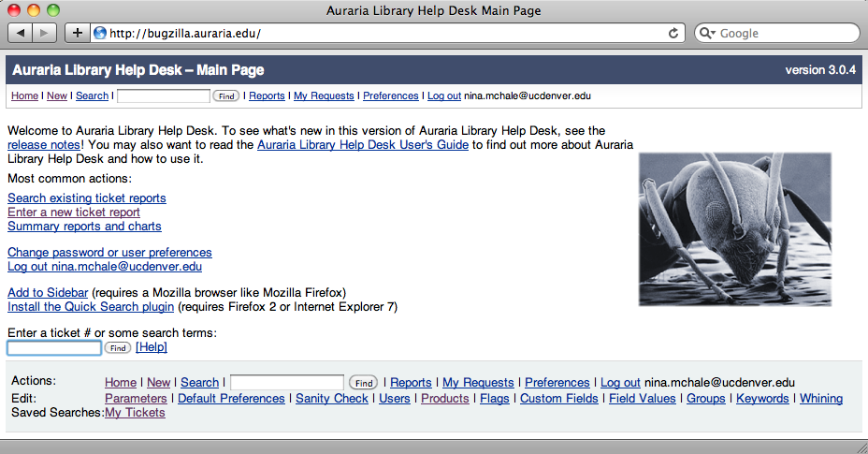Image resolution: width=868 pixels, height=454 pixels.
Task: Add bookmark with the plus button
Action: point(77,34)
